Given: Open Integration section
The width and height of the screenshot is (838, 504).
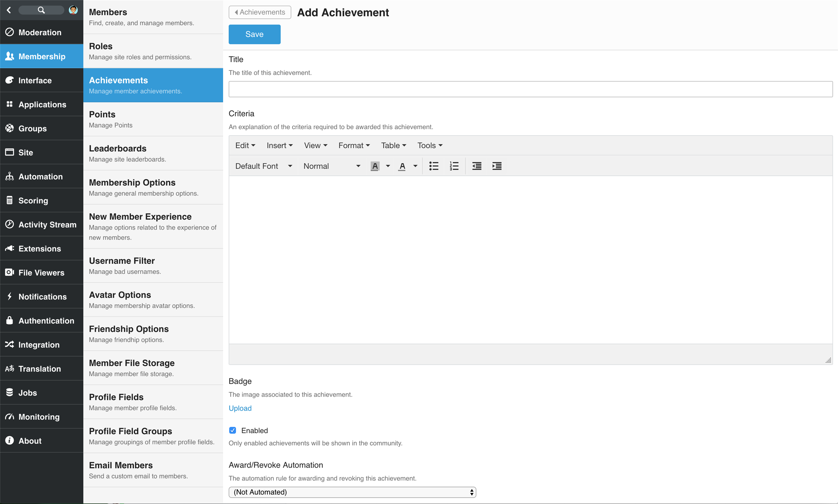Looking at the screenshot, I should pos(42,344).
